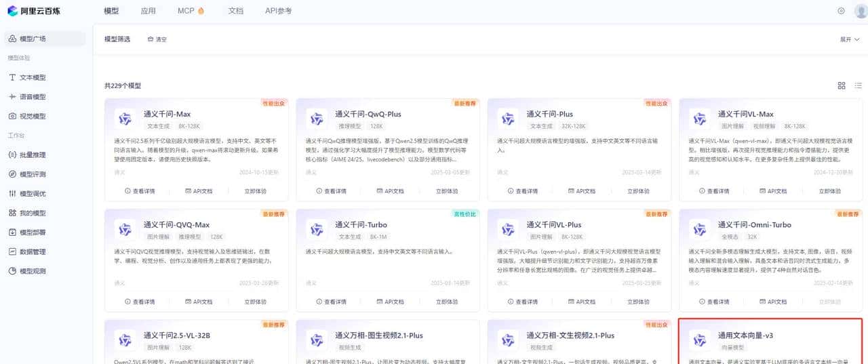View details of 通义千问VL-Plus

[x=523, y=302]
